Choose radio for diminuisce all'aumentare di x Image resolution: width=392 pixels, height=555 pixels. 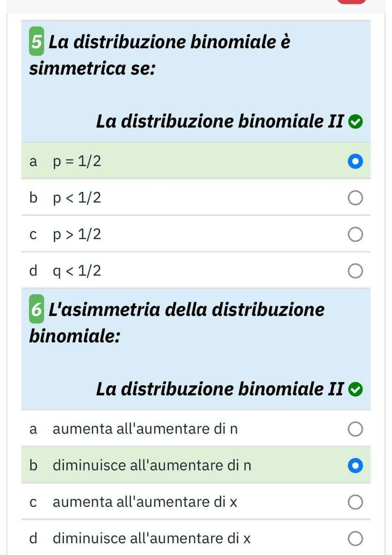[356, 539]
